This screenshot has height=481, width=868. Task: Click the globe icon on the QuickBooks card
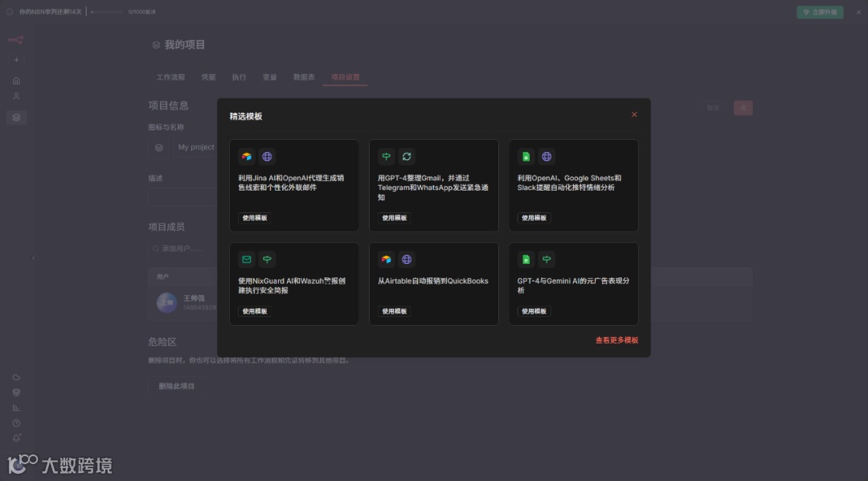(x=407, y=259)
